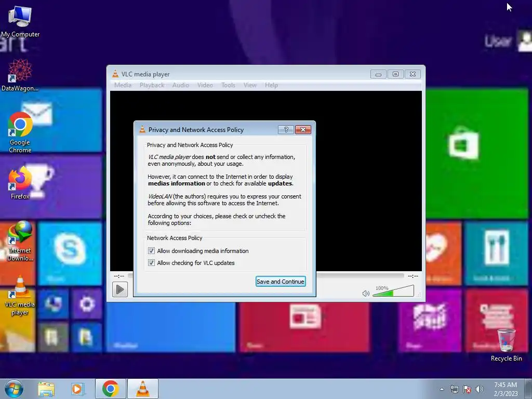The width and height of the screenshot is (532, 399).
Task: Click the Windows Start orb on the taskbar
Action: click(14, 389)
